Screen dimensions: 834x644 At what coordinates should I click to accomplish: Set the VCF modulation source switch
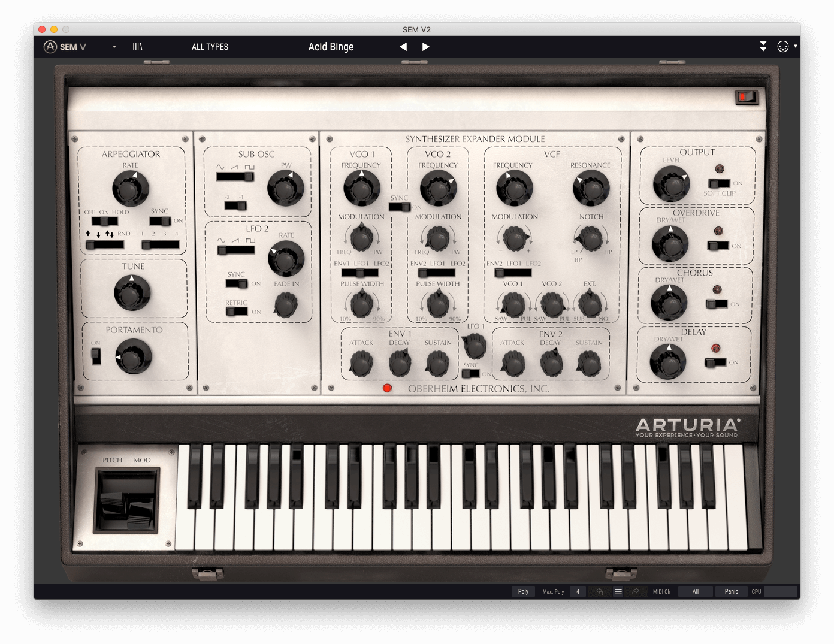[x=513, y=273]
